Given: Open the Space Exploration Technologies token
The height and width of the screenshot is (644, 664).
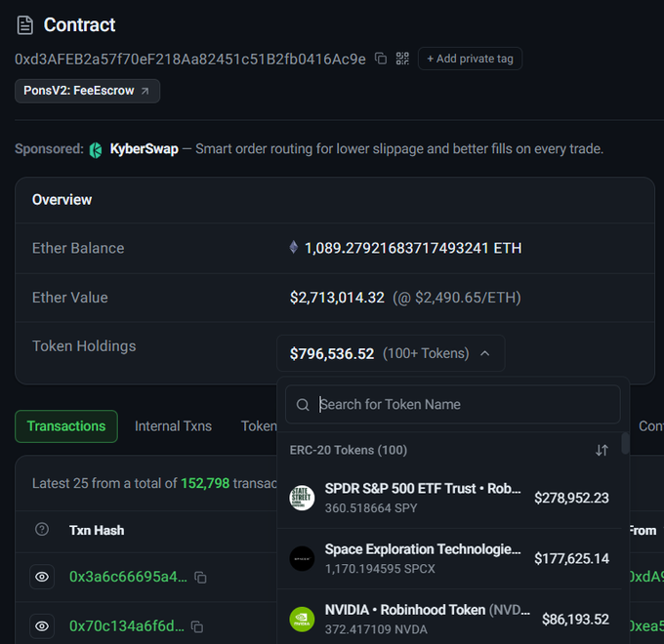Looking at the screenshot, I should point(423,549).
